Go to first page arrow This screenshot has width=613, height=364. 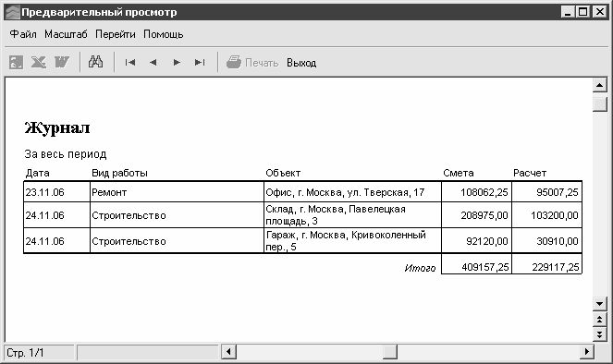point(130,63)
